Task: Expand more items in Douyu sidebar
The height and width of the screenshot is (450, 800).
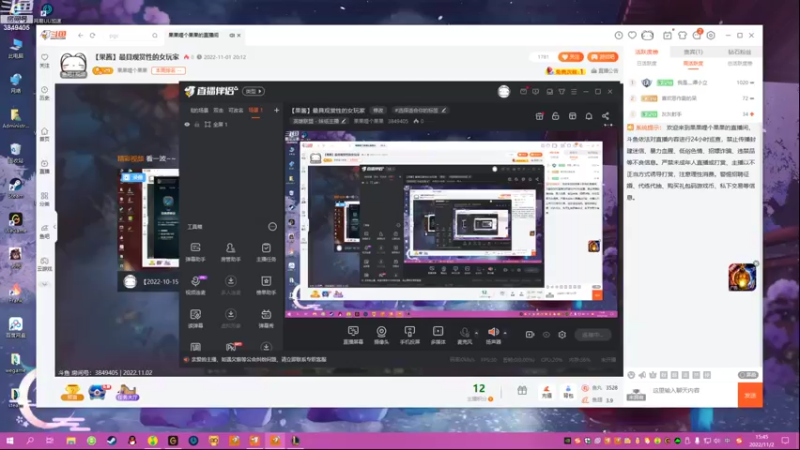Action: (44, 284)
